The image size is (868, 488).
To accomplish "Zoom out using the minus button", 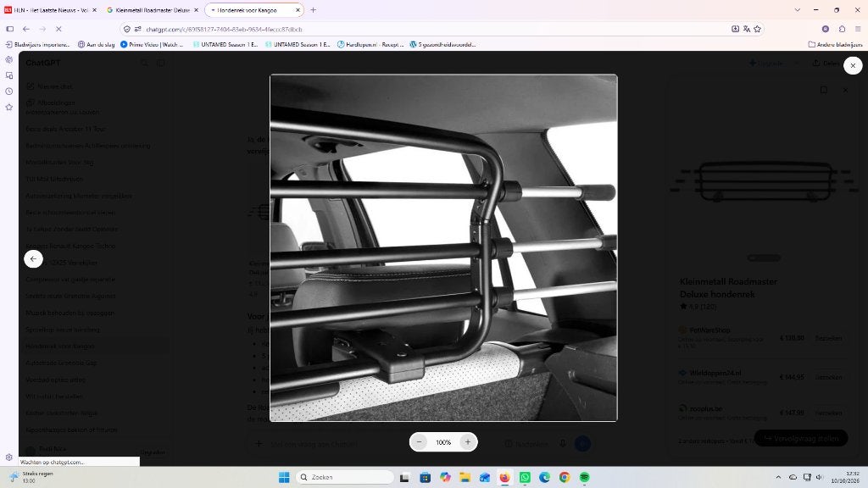I will tap(419, 442).
